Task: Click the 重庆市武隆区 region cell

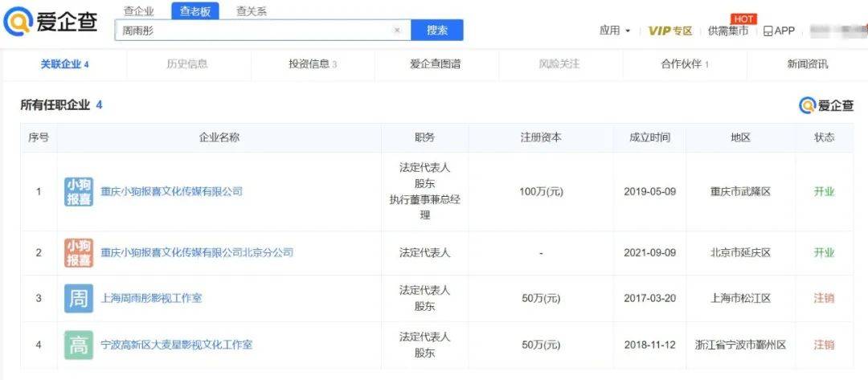Action: click(x=741, y=192)
